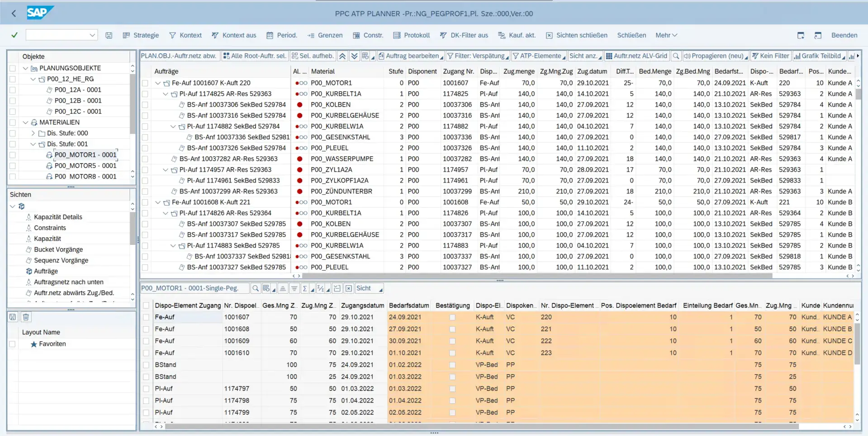Click the sort descending icon in the Single-Peg. toolbar

pos(294,288)
